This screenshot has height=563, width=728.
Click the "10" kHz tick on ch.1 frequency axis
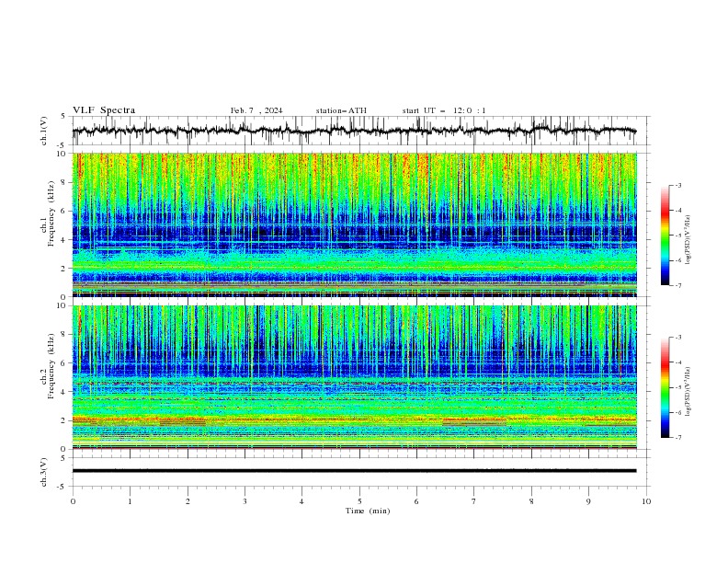pos(63,154)
